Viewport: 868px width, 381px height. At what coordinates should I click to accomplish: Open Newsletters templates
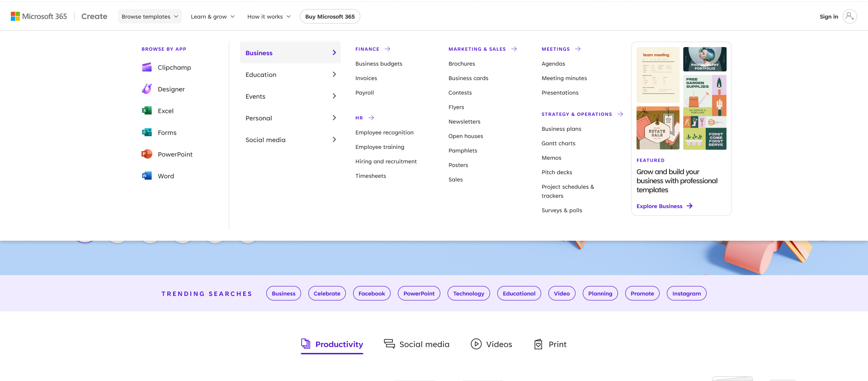(464, 122)
